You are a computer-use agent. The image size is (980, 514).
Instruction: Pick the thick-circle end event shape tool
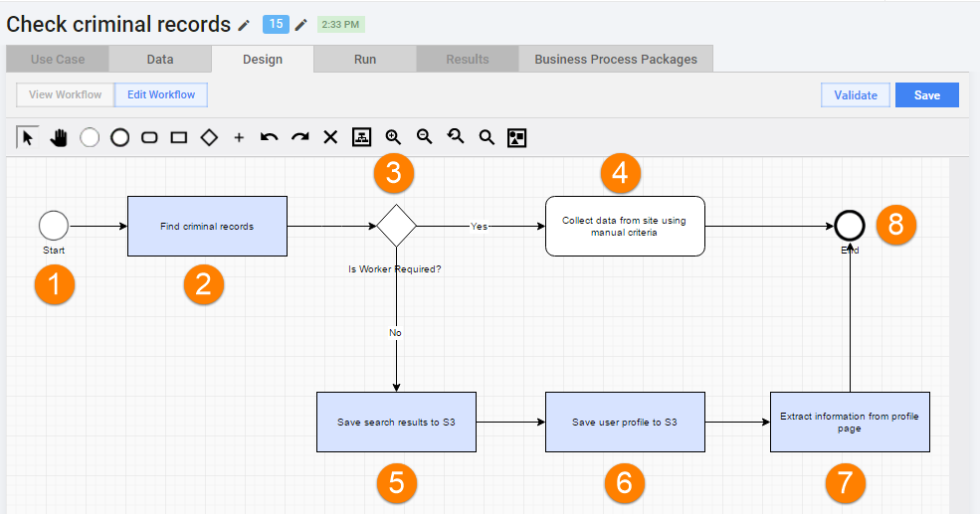pos(120,137)
